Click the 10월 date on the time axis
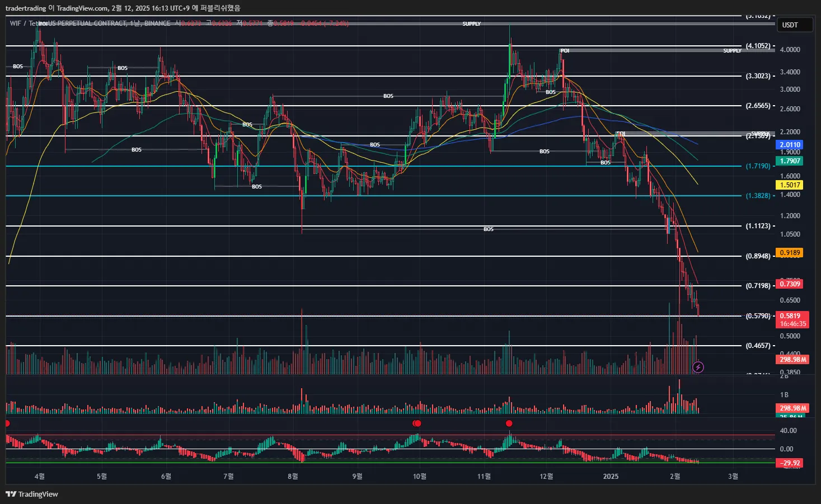The height and width of the screenshot is (504, 821). click(x=420, y=476)
